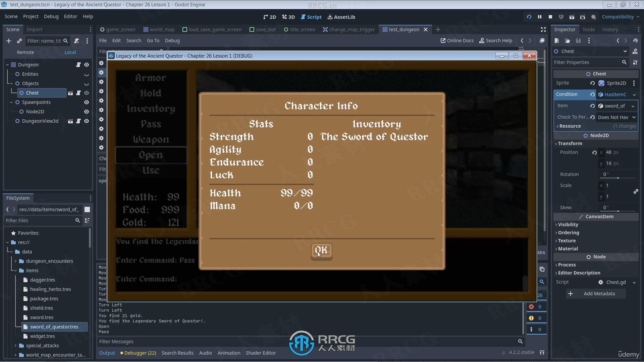Screen dimensions: 644x362
Task: Collapse the Objects tree node
Action: pos(11,83)
